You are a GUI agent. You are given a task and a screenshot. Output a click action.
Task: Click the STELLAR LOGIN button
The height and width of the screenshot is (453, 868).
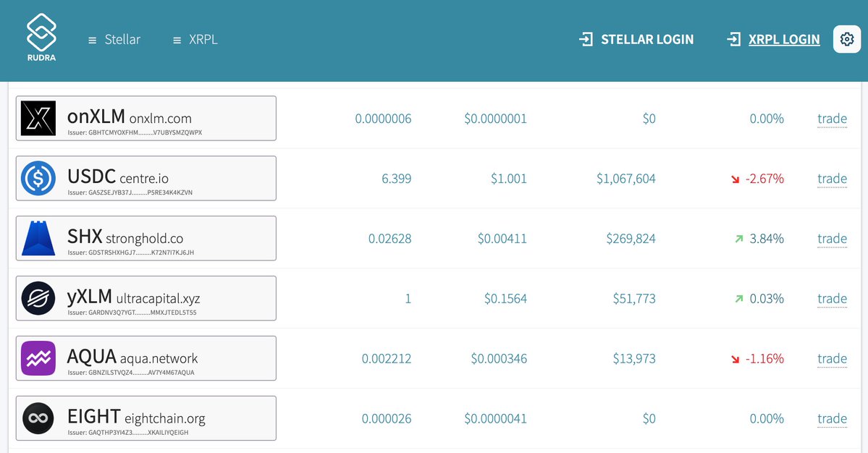tap(637, 40)
